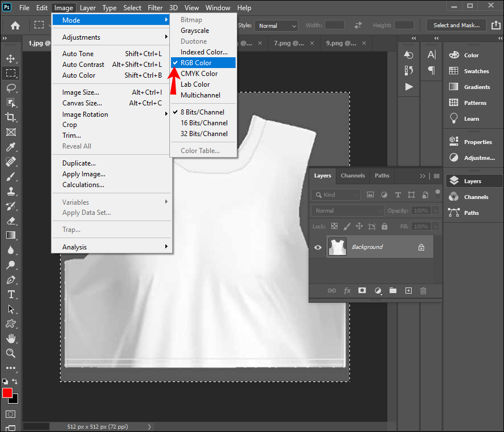Click the Select and Mask button
Viewport: 504px width, 432px height.
pyautogui.click(x=456, y=26)
